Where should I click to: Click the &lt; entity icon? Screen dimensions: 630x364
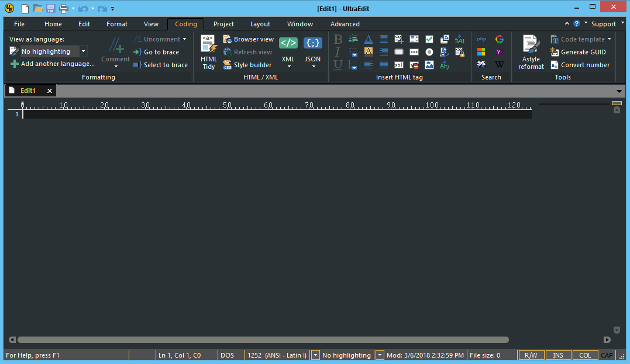coord(445,65)
